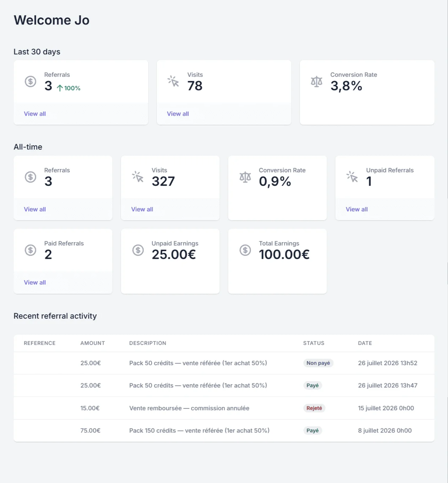
Task: Click the cursor icon in Unpaid Referrals card
Action: click(352, 177)
